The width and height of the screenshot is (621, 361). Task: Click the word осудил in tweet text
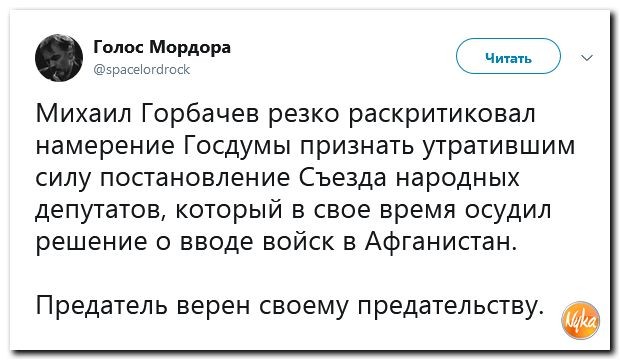[x=507, y=210]
